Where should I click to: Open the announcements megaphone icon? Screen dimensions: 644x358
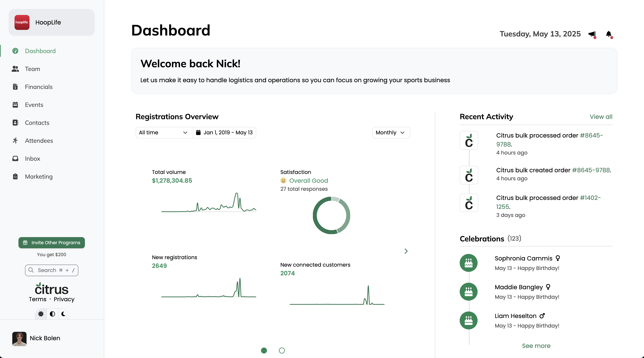pos(592,34)
